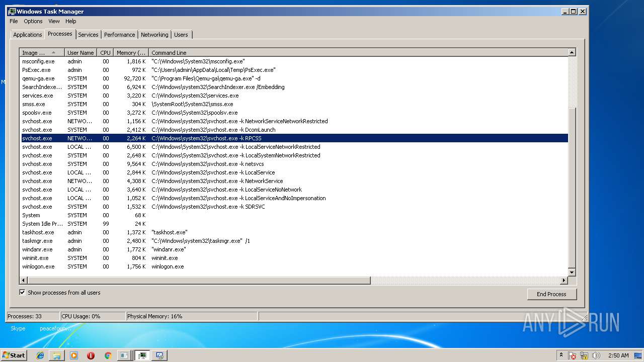The width and height of the screenshot is (644, 362).
Task: Click the system clock showing 2:50 AM
Action: pos(618,355)
